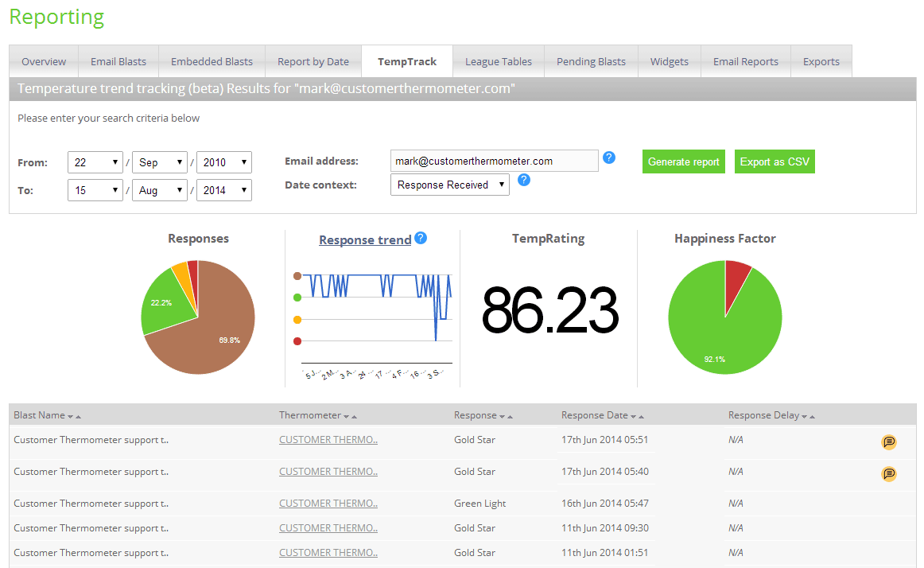Open help icon beside Date context dropdown
924x568 pixels.
tap(524, 180)
